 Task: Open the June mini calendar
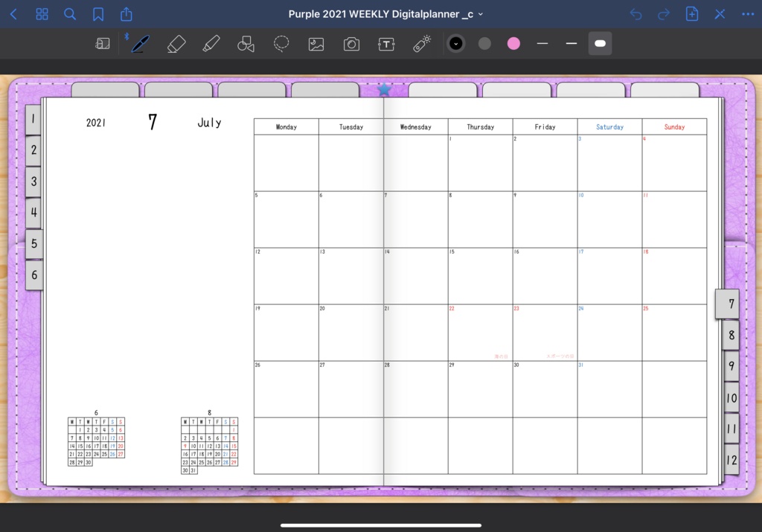point(96,439)
